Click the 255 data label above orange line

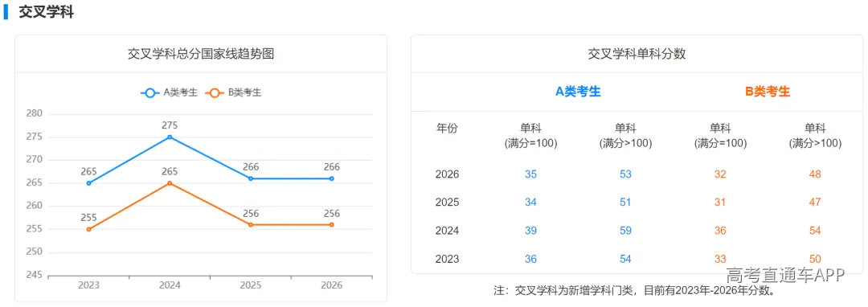pyautogui.click(x=88, y=217)
